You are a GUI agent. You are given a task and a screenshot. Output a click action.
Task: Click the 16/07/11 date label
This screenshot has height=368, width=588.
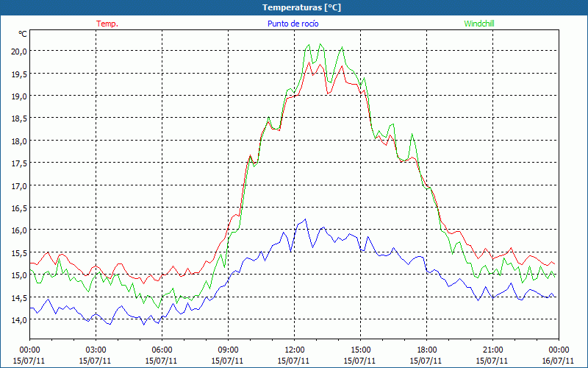(x=558, y=361)
